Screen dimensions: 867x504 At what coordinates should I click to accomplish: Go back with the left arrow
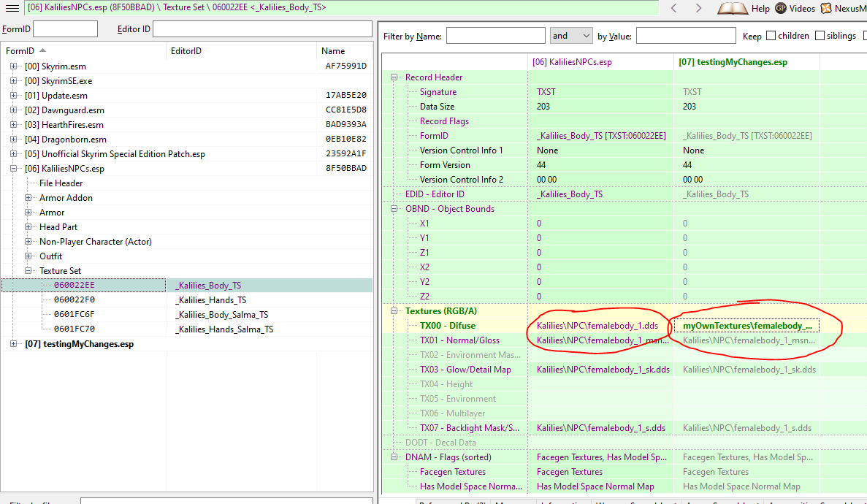coord(674,8)
